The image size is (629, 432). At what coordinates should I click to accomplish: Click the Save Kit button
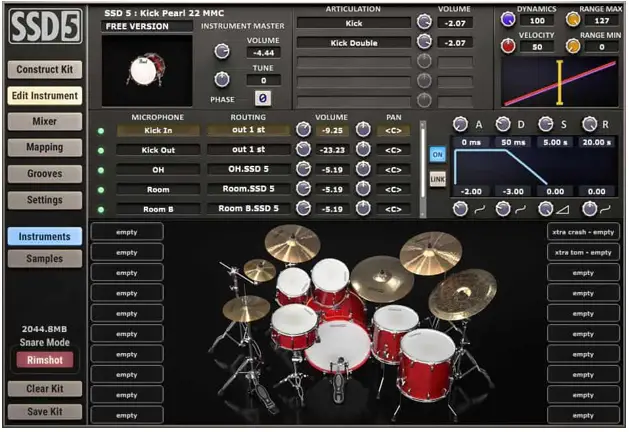[x=45, y=412]
